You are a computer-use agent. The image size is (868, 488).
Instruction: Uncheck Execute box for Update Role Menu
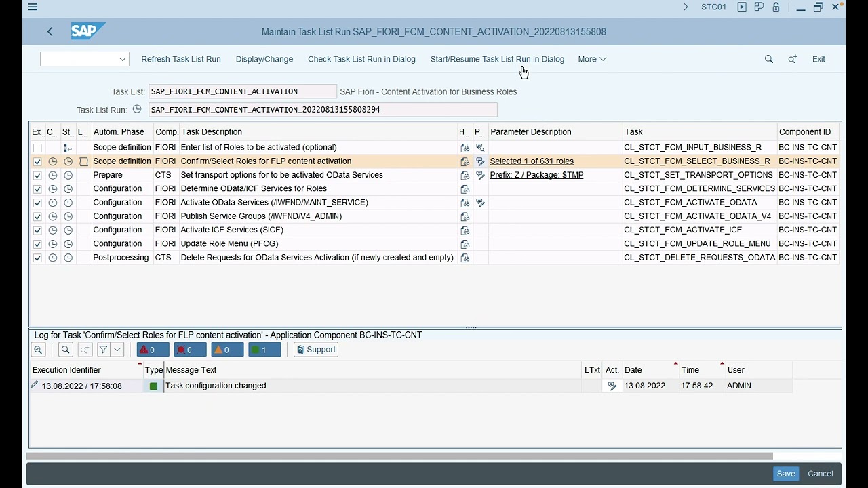(x=37, y=244)
